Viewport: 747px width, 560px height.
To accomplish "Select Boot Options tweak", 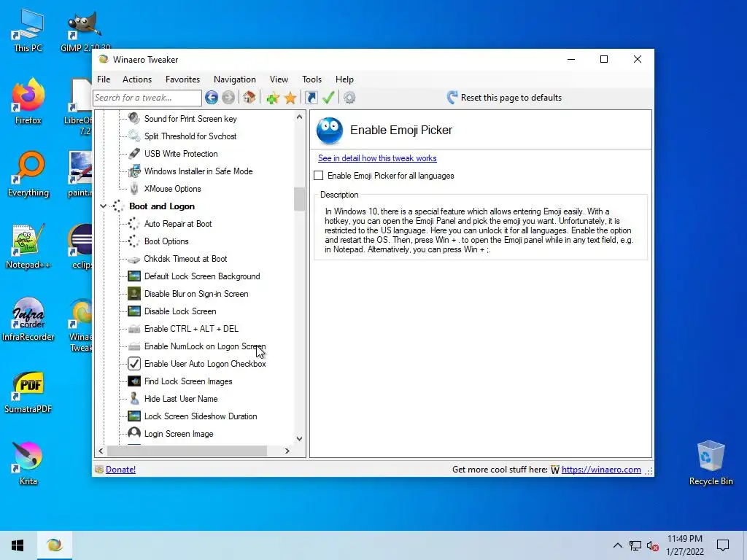I will (166, 241).
